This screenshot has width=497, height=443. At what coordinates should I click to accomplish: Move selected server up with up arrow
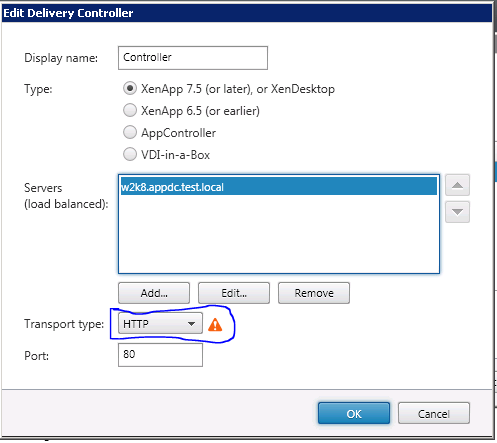[x=457, y=185]
